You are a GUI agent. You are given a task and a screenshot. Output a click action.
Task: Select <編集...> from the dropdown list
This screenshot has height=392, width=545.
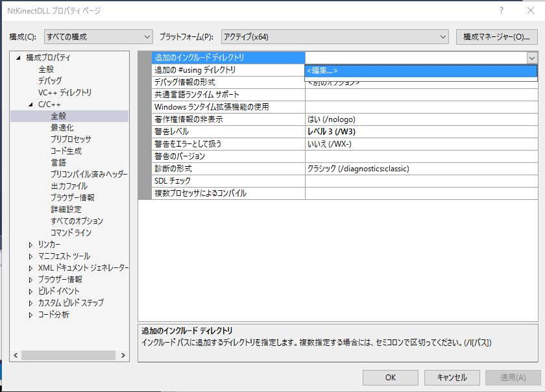pyautogui.click(x=420, y=71)
